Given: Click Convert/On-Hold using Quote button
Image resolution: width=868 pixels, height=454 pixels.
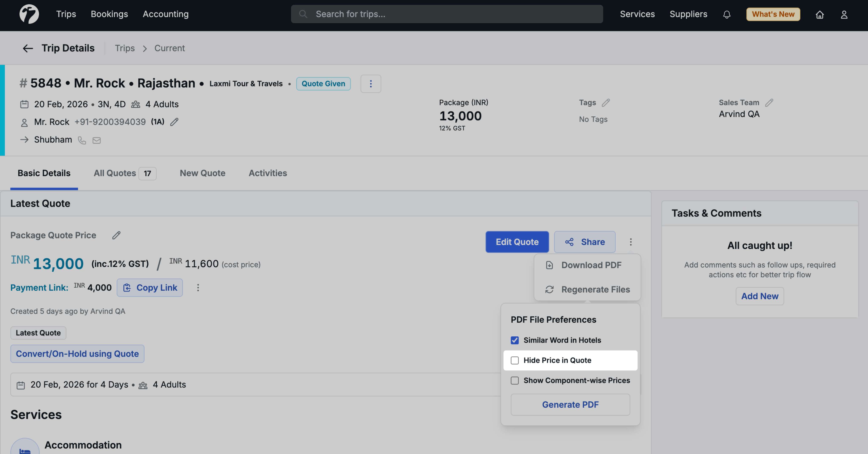Looking at the screenshot, I should click(77, 354).
